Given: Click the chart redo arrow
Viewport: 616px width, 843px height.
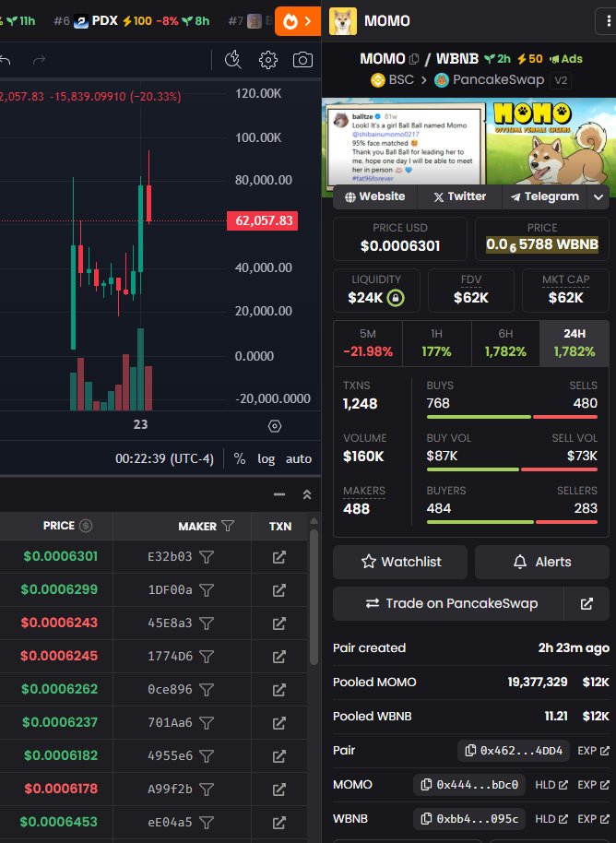Looking at the screenshot, I should (39, 60).
